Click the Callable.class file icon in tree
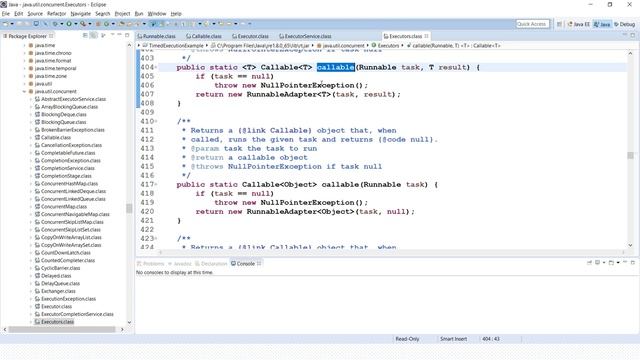The width and height of the screenshot is (640, 360). click(37, 138)
